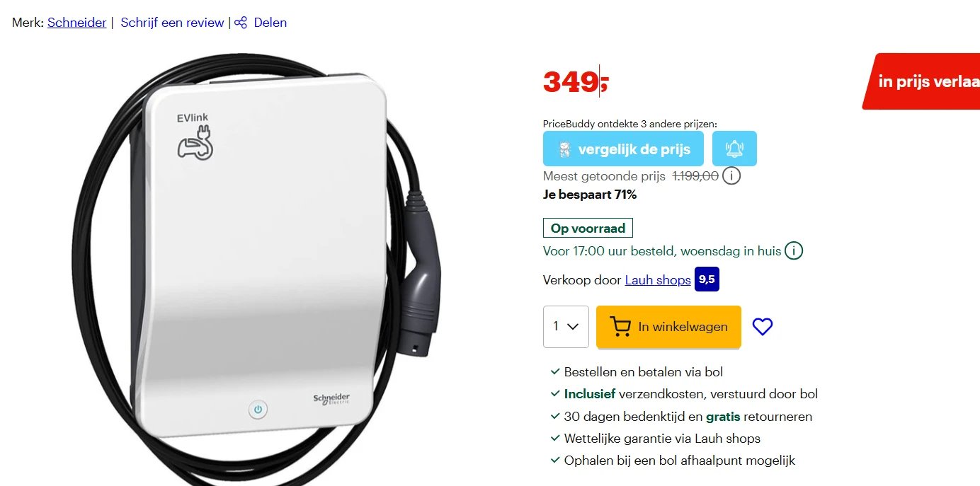Open the Lauh shops seller link
Viewport: 980px width, 486px height.
point(658,280)
